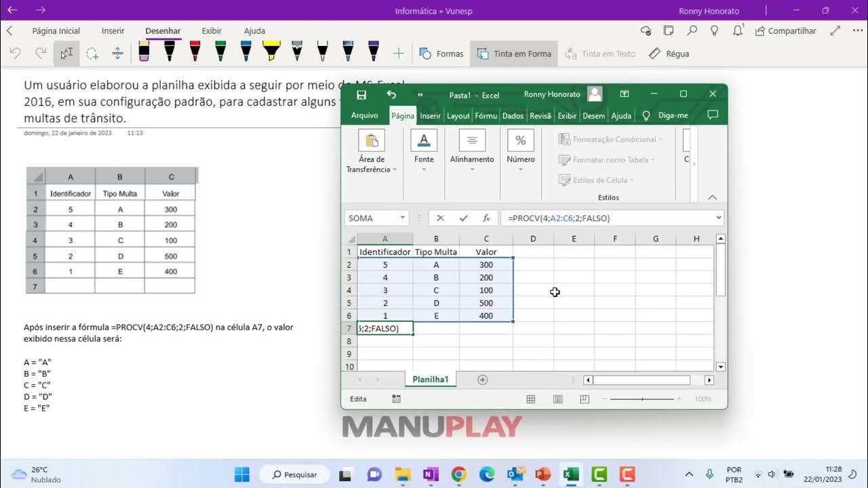
Task: Add a new sheet with plus button
Action: pos(483,380)
